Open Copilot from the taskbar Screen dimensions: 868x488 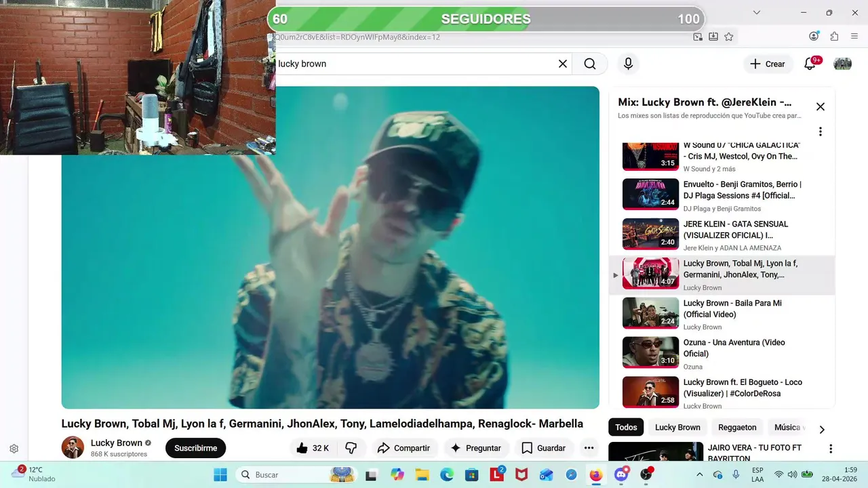397,475
